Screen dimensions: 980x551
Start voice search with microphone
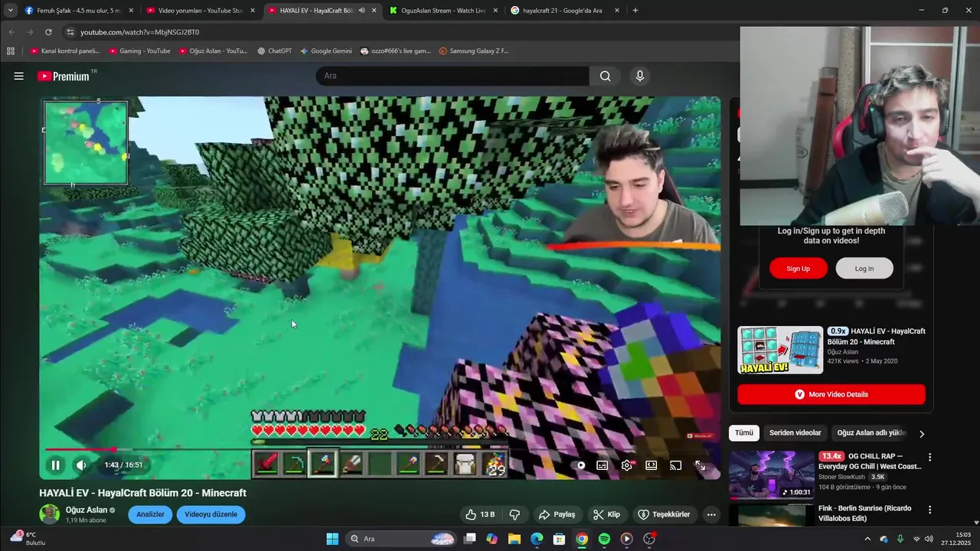tap(640, 76)
